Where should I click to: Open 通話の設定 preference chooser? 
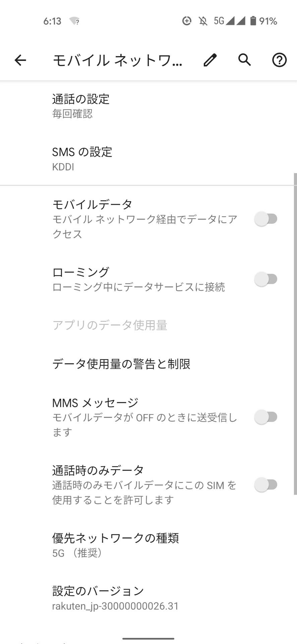(x=148, y=106)
